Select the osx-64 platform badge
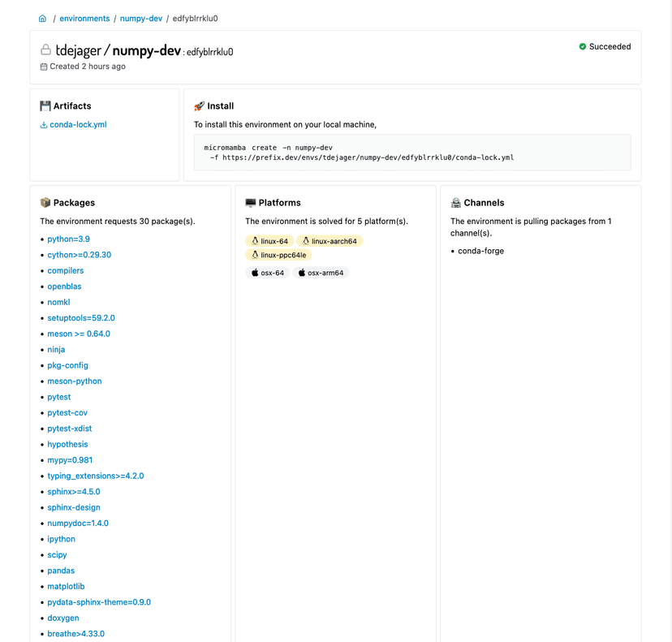672x642 pixels. coord(267,273)
